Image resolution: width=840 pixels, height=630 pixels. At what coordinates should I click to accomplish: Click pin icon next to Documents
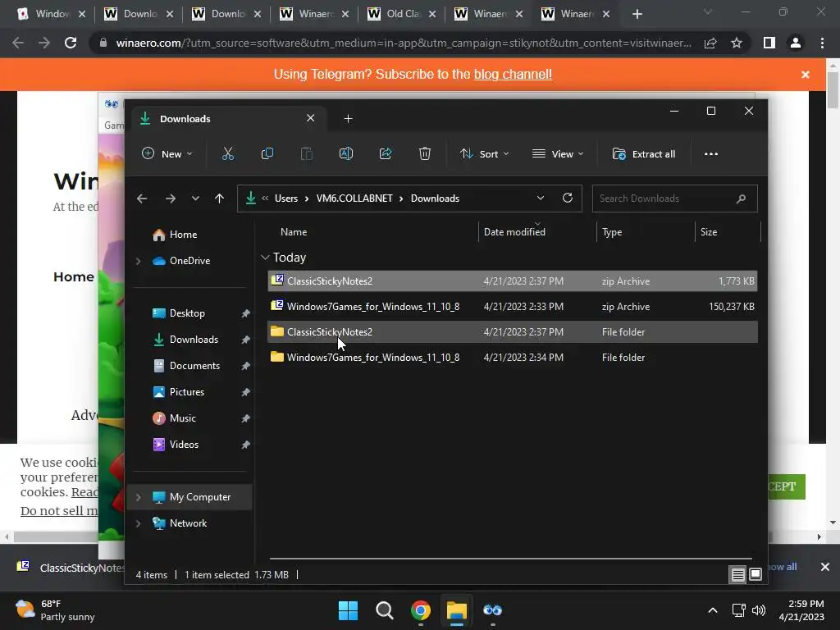pyautogui.click(x=245, y=366)
